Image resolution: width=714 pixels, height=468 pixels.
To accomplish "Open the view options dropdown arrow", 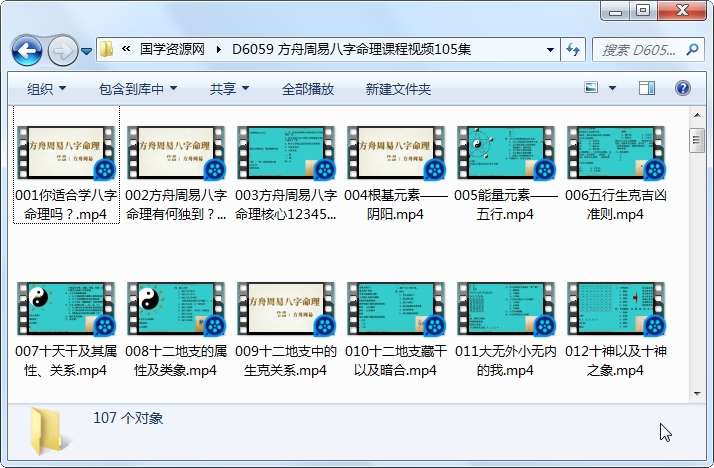I will click(614, 89).
